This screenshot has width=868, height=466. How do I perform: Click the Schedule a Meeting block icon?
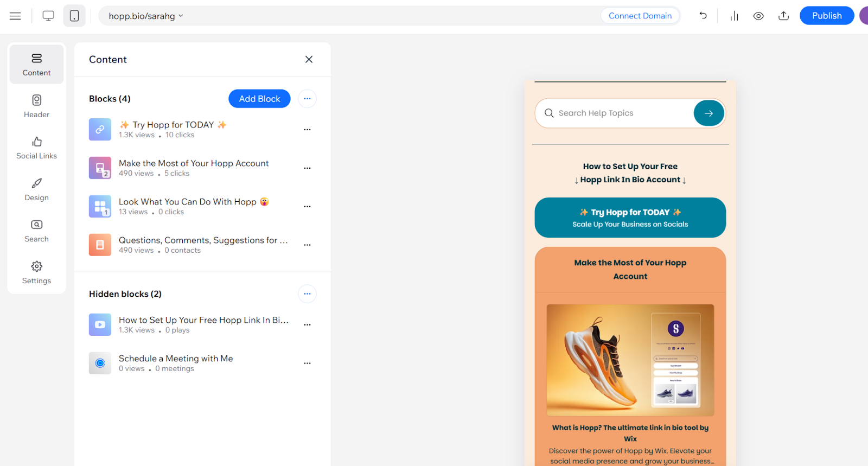(x=100, y=363)
